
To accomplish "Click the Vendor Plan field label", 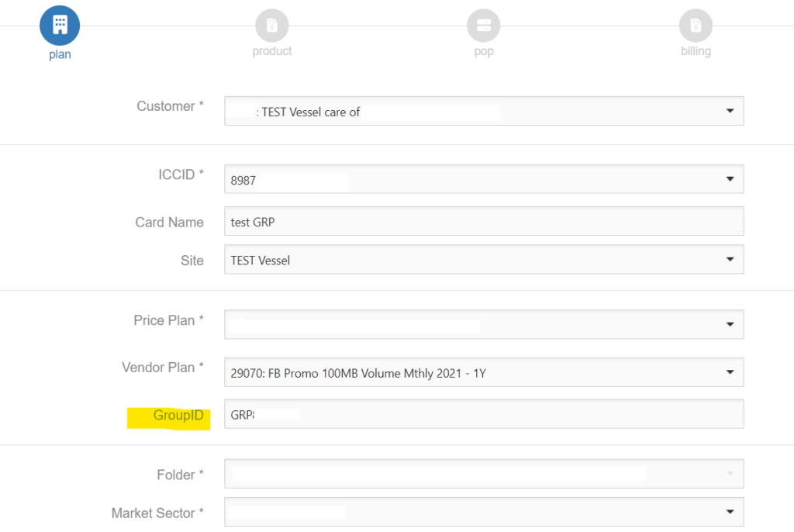I will point(162,368).
